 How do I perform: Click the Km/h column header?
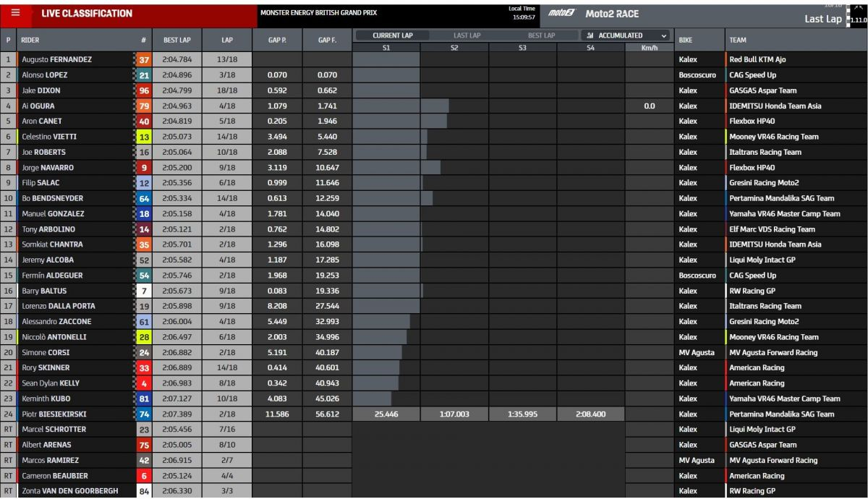(x=650, y=48)
